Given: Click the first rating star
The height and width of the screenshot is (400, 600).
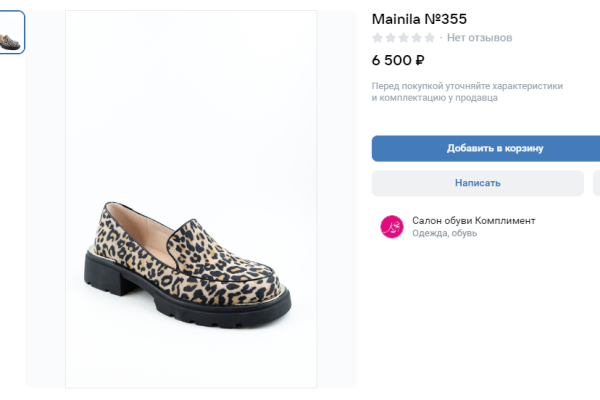Looking at the screenshot, I should tap(378, 38).
